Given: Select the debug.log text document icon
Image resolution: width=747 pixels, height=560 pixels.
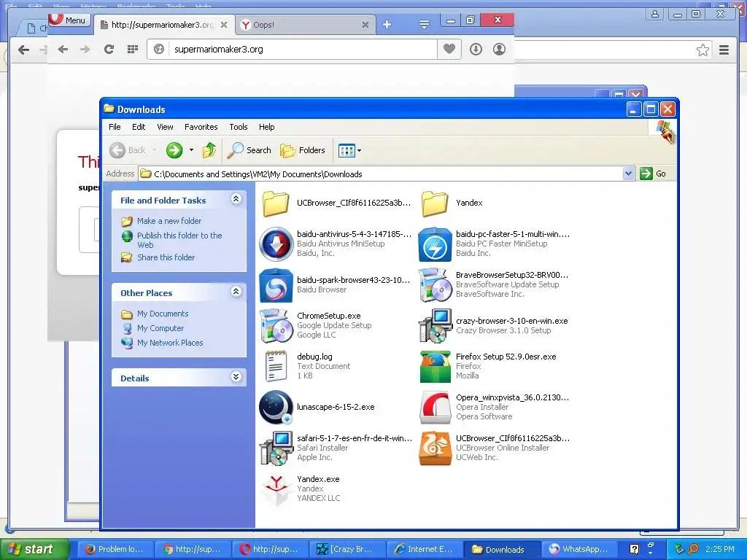Looking at the screenshot, I should coord(276,366).
